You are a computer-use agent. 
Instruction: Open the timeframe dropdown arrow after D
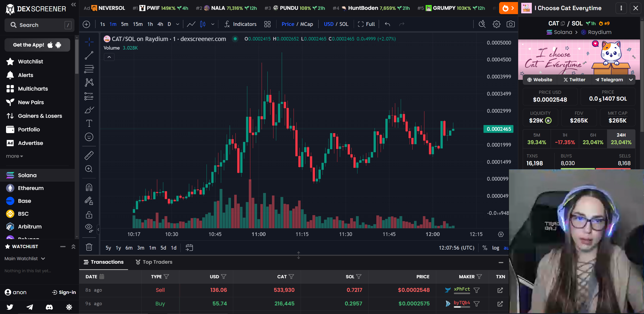[x=178, y=24]
